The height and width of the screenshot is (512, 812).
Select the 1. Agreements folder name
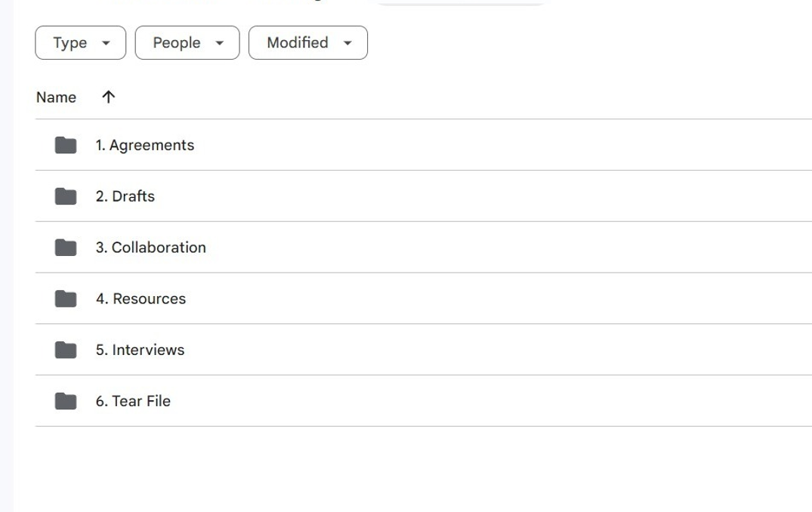tap(144, 145)
